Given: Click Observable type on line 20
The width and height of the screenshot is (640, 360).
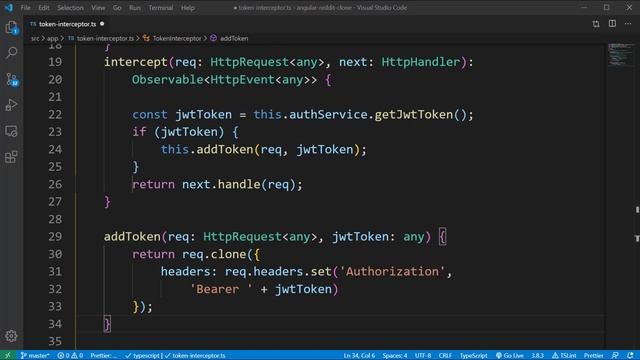Looking at the screenshot, I should pyautogui.click(x=167, y=80).
